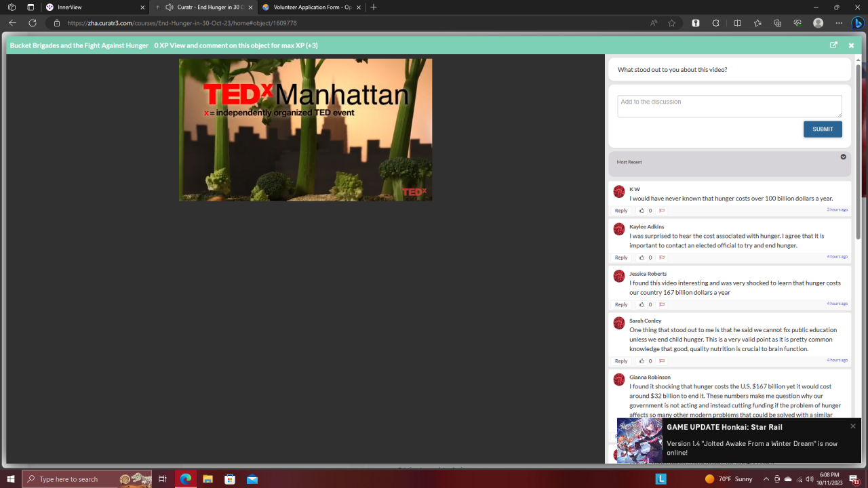Toggle split screen view
The width and height of the screenshot is (868, 488).
[738, 23]
